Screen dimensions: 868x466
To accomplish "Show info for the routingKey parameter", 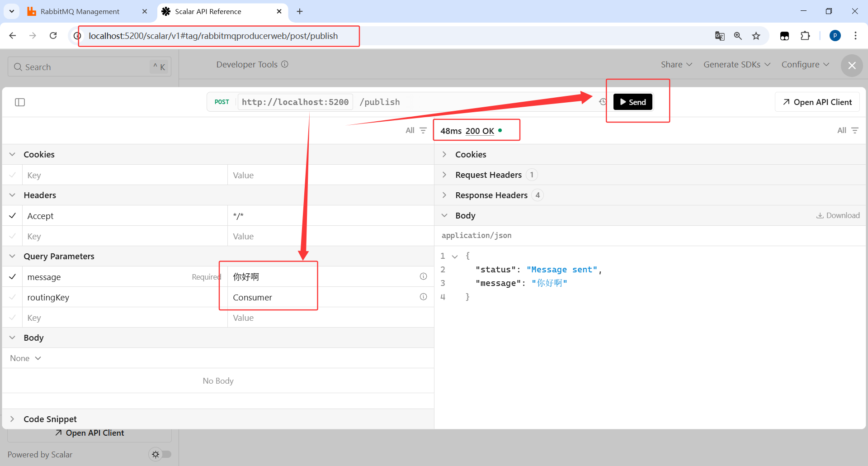I will click(423, 297).
